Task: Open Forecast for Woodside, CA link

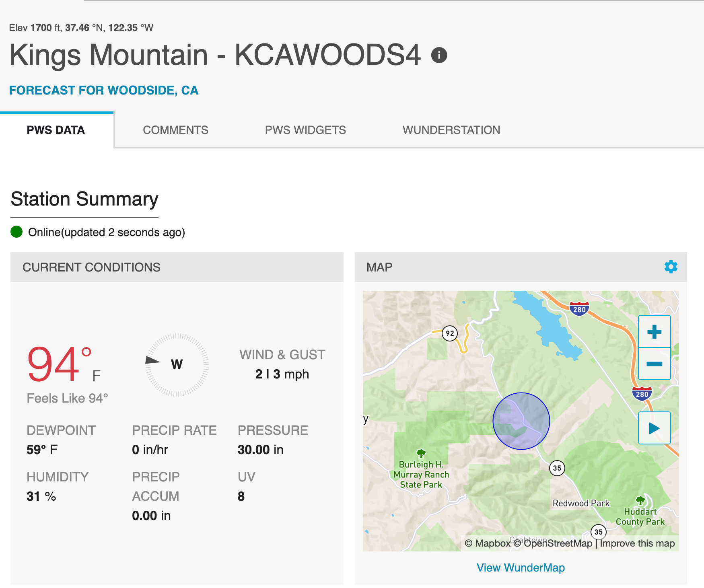Action: coord(104,90)
